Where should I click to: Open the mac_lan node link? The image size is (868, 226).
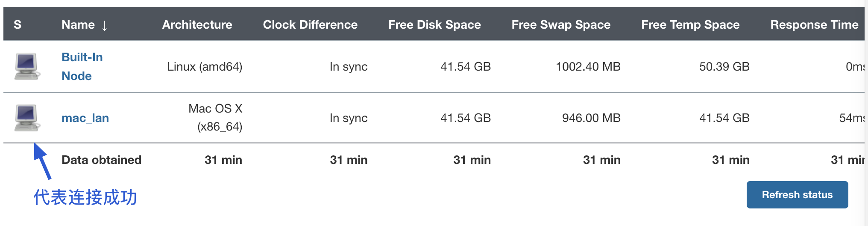point(85,118)
